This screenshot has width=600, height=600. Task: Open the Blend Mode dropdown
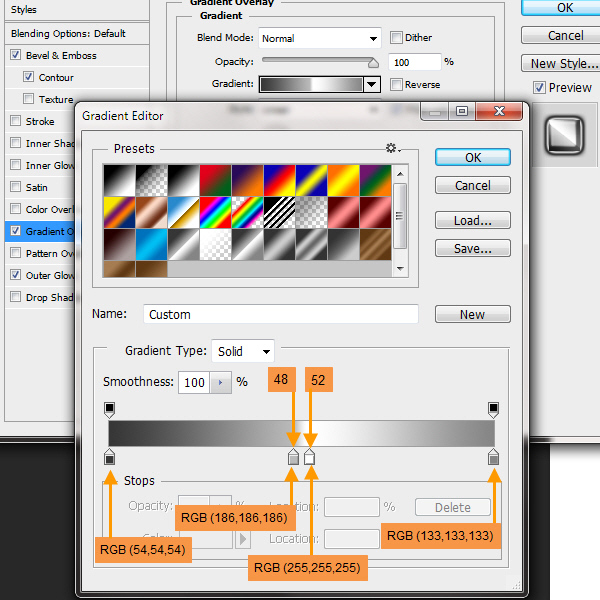point(320,38)
